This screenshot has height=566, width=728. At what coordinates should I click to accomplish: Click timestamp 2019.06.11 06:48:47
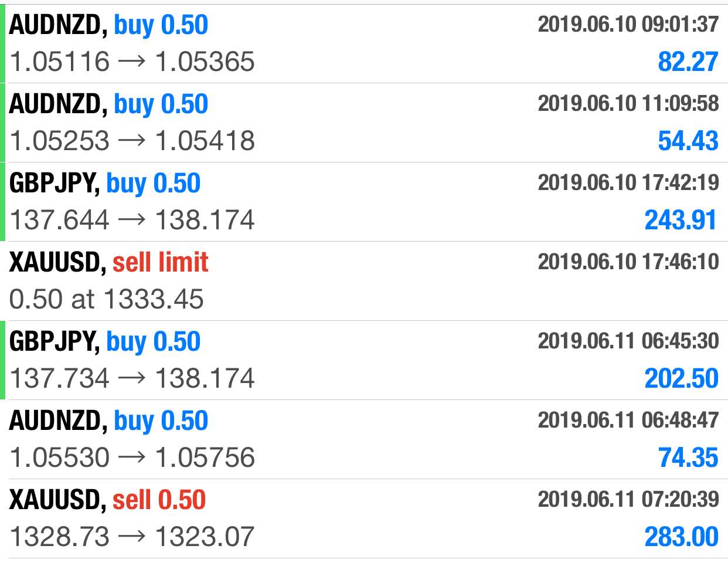tap(628, 420)
